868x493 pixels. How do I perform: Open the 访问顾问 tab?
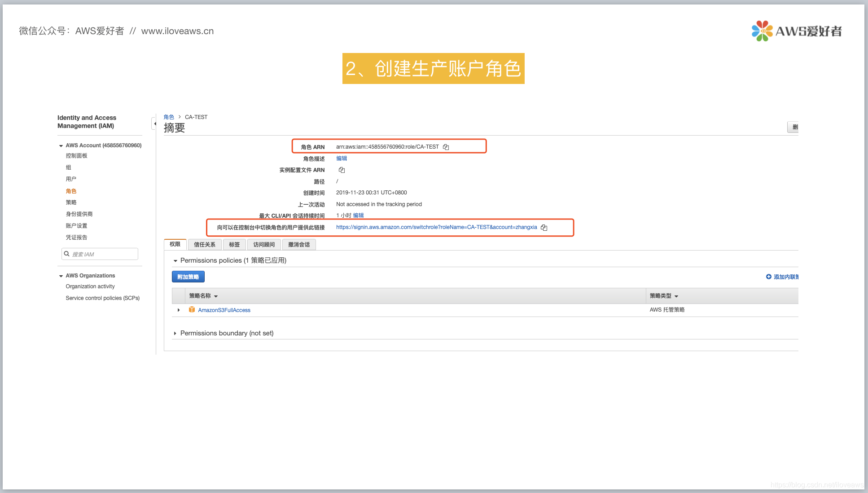click(264, 244)
